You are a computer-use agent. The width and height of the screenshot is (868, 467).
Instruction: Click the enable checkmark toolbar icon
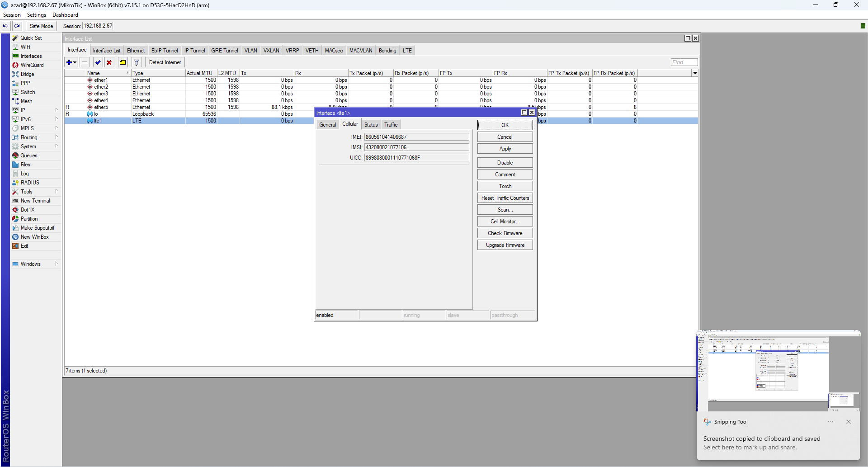pos(98,62)
